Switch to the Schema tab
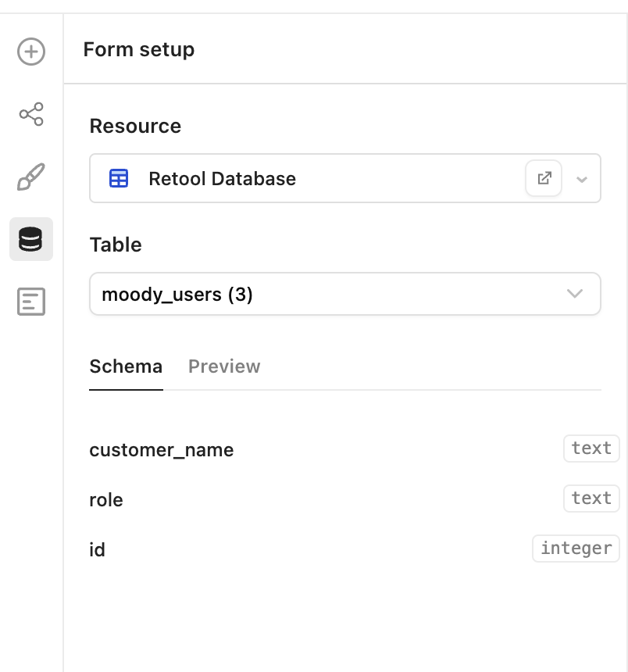The height and width of the screenshot is (672, 628). [126, 366]
